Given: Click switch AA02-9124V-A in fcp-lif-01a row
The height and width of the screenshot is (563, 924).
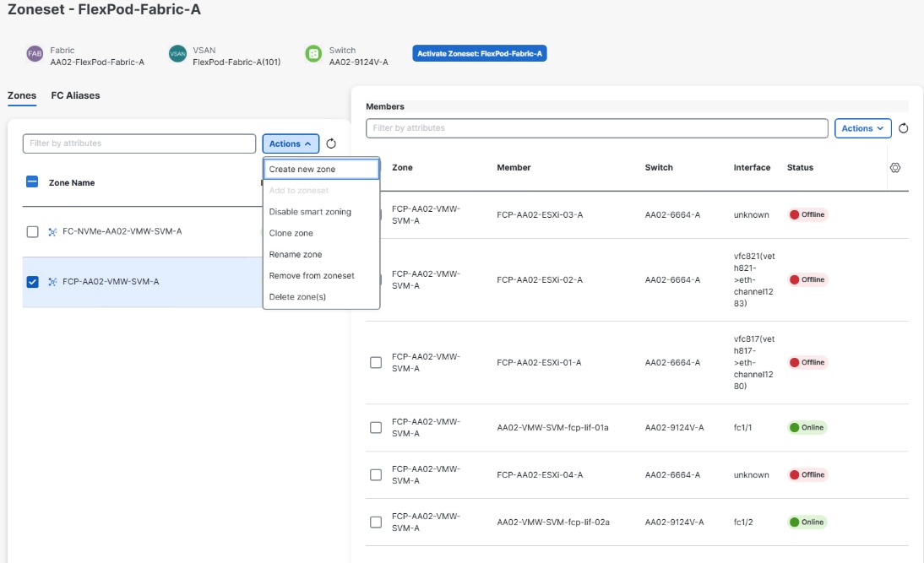Looking at the screenshot, I should (674, 428).
